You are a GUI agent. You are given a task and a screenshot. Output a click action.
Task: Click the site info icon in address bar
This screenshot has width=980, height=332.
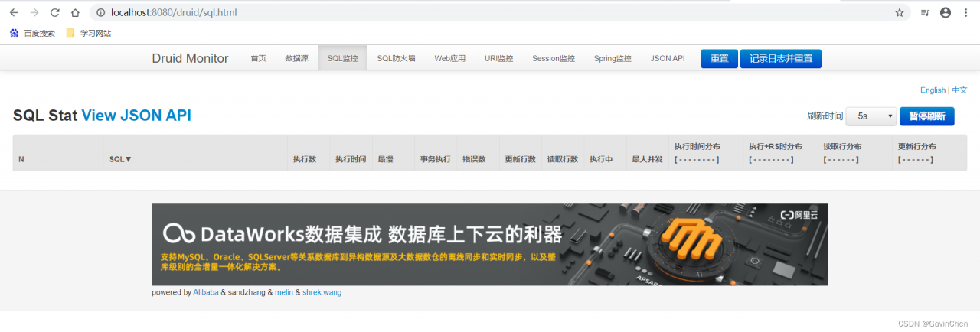click(101, 13)
